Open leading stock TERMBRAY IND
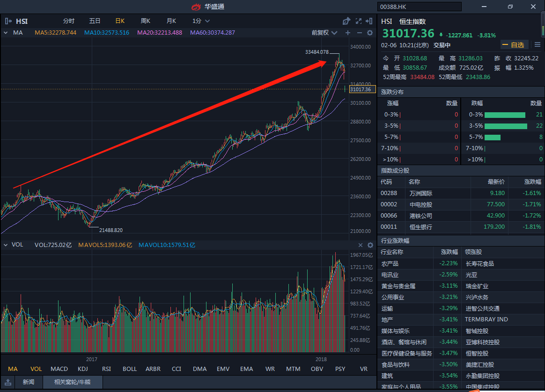 pos(486,319)
